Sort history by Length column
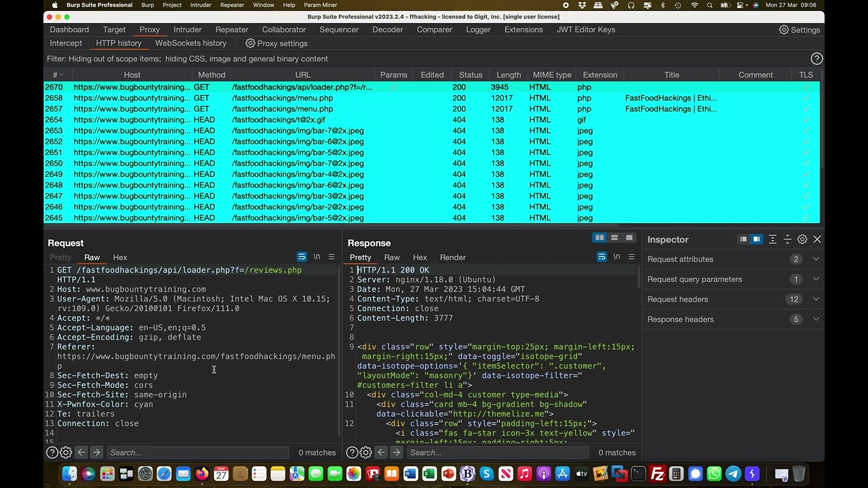Screen dimensions: 868x488 tap(509, 75)
